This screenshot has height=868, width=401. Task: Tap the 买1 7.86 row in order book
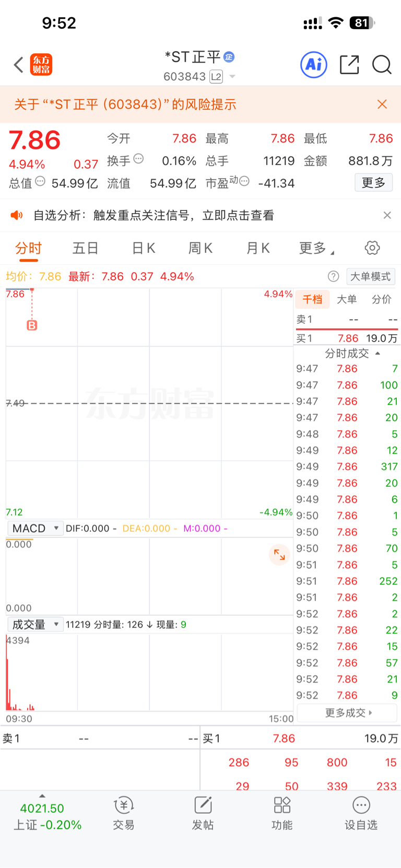(x=347, y=338)
